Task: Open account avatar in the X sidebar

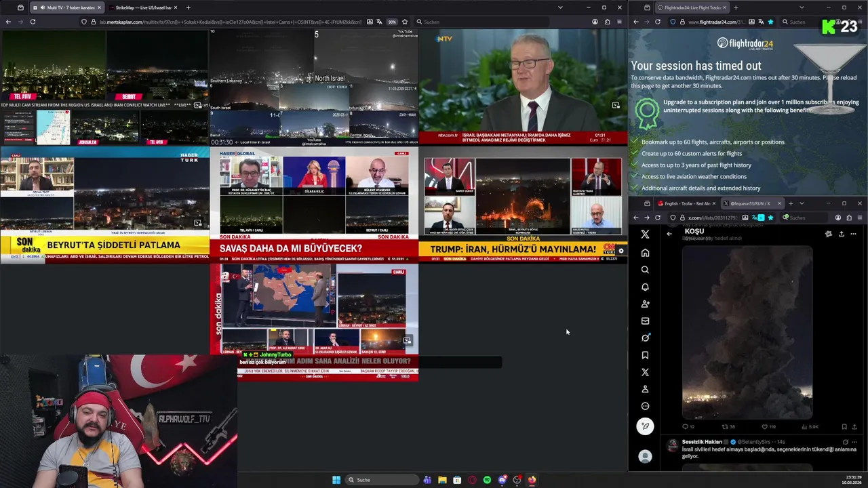Action: coord(645,457)
